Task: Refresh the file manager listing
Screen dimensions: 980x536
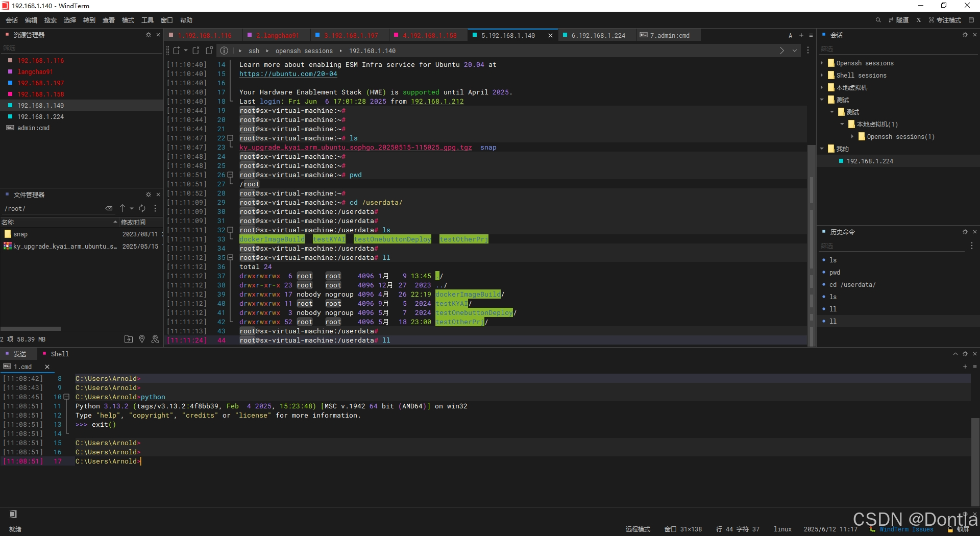Action: pos(142,208)
